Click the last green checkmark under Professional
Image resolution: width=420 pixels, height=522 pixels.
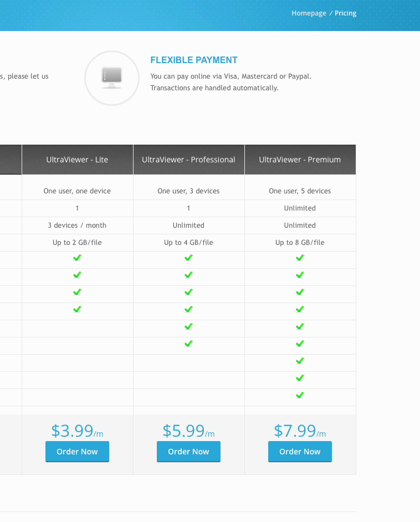click(188, 344)
